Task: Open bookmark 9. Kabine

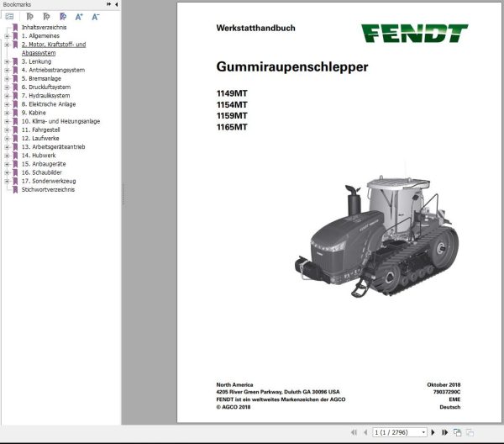Action: coord(34,113)
